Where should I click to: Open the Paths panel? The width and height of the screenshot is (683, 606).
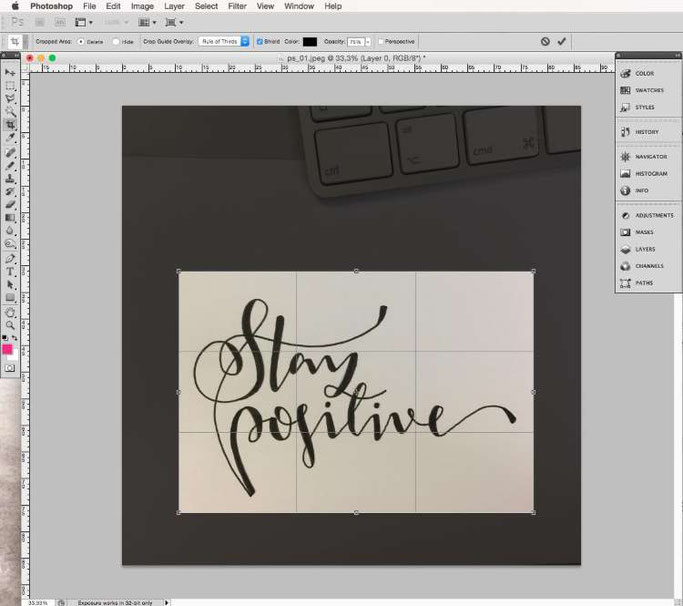[x=636, y=283]
